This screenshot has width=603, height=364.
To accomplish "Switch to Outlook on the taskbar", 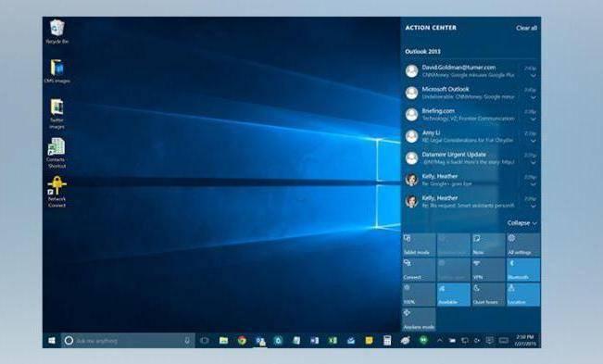I will 260,341.
